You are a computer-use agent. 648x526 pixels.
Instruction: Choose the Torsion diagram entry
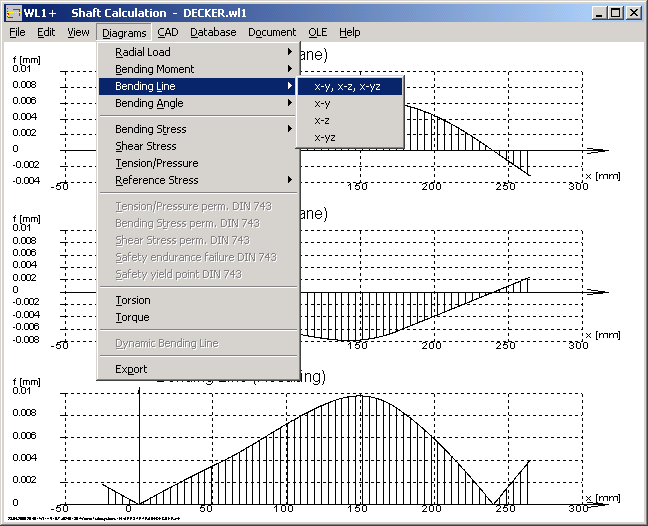click(133, 300)
